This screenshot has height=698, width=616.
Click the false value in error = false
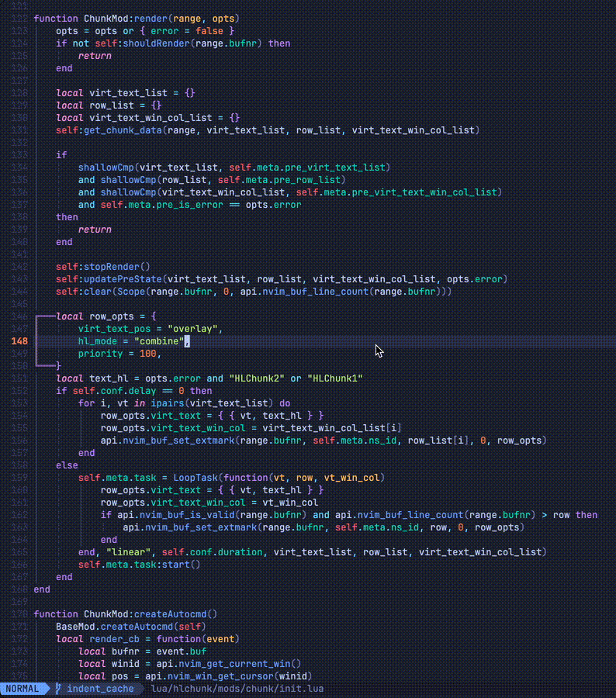point(209,30)
